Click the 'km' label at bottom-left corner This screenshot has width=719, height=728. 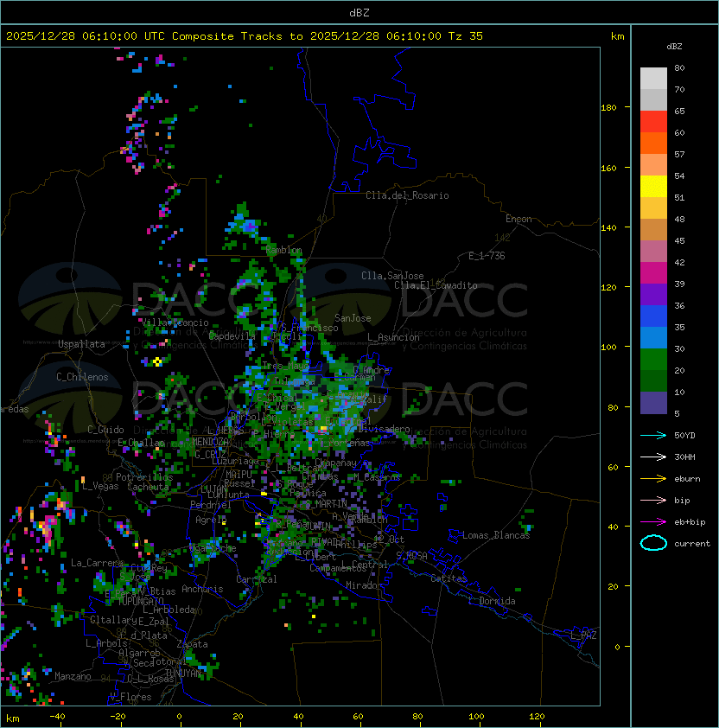(x=13, y=718)
